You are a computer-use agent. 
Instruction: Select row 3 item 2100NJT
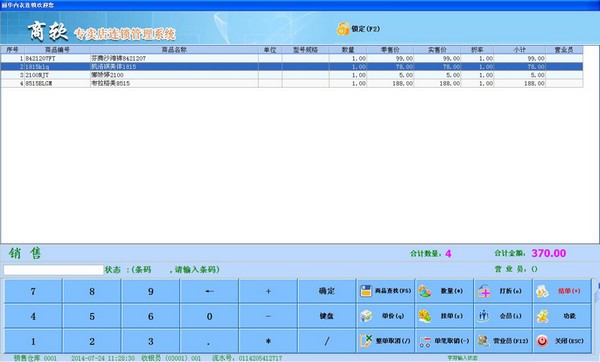click(x=292, y=75)
